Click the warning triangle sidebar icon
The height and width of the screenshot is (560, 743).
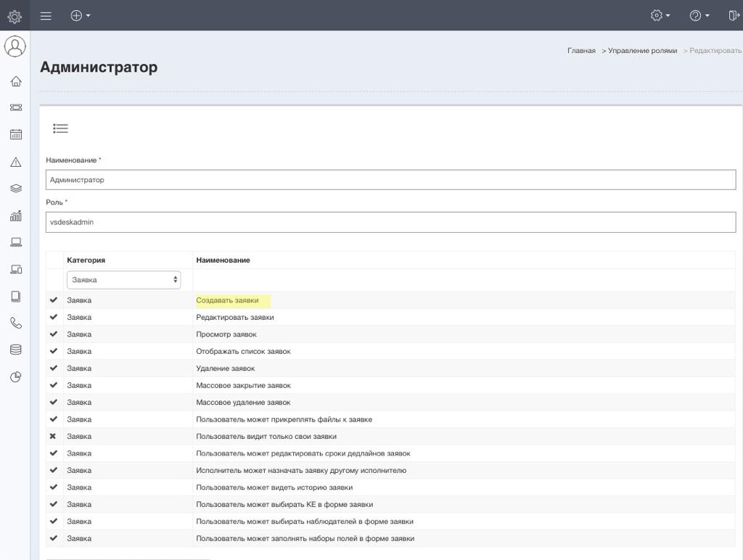coord(15,162)
